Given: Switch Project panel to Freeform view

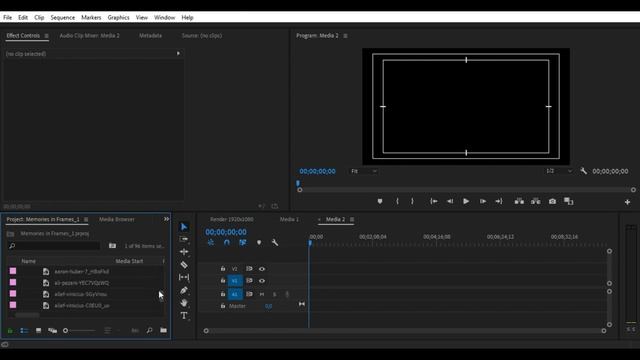Looking at the screenshot, I should pyautogui.click(x=52, y=330).
